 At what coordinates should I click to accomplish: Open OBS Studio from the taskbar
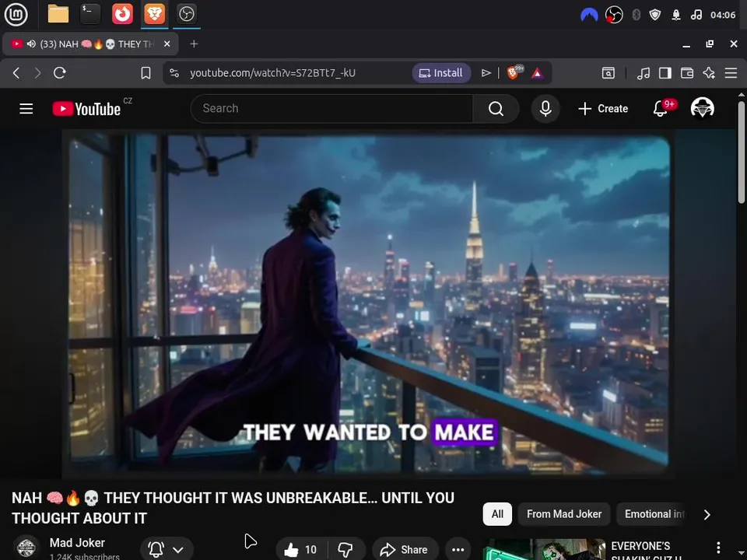(x=186, y=14)
